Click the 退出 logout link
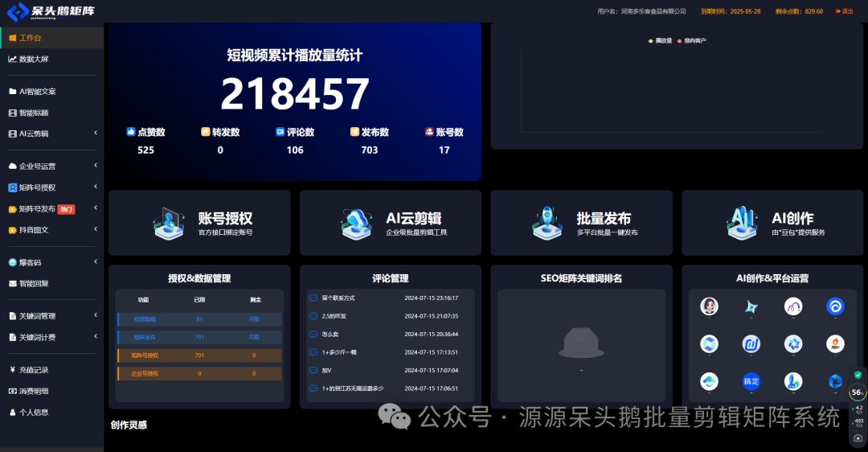 coord(844,11)
